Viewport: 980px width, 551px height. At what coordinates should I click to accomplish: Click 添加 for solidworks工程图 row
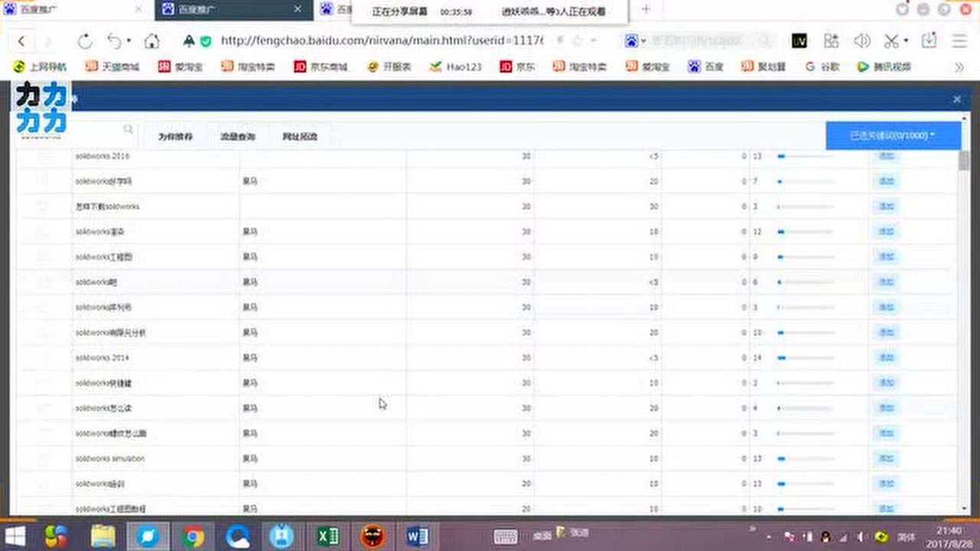coord(886,257)
